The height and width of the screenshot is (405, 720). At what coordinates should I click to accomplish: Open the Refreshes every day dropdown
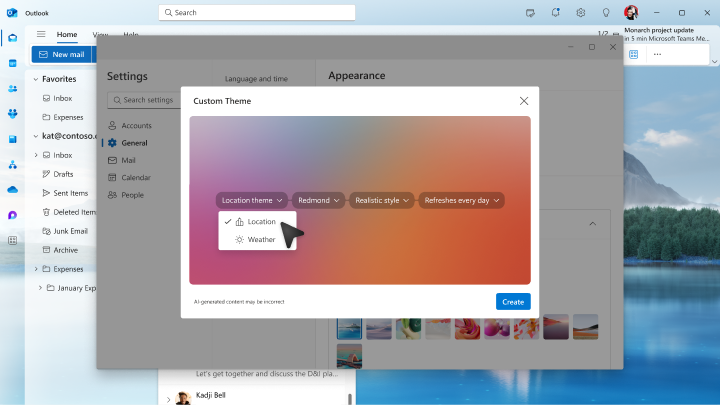[x=461, y=200]
